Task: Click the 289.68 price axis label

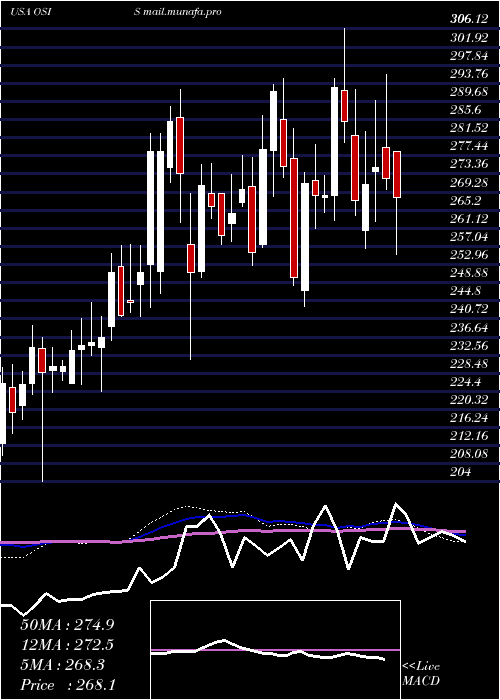Action: pyautogui.click(x=469, y=92)
